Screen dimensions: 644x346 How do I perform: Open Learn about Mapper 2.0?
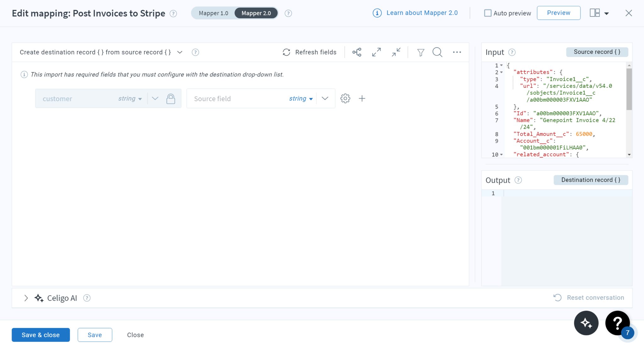point(422,13)
